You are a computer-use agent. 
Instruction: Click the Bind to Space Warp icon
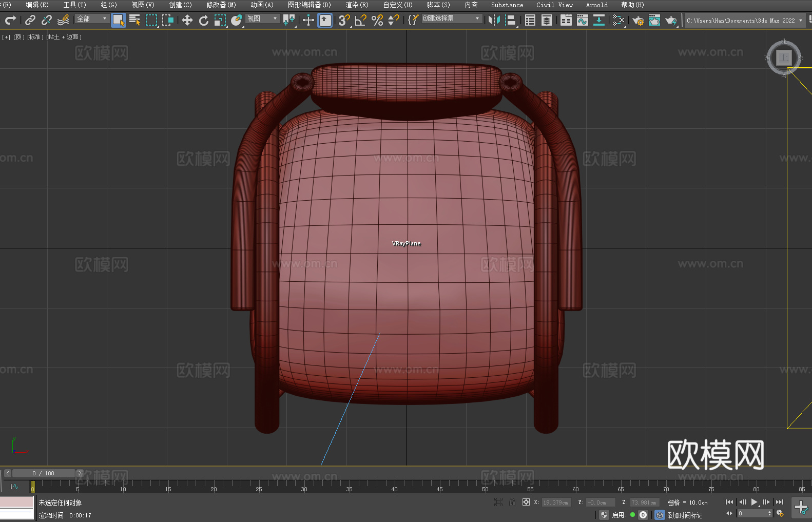click(x=63, y=20)
